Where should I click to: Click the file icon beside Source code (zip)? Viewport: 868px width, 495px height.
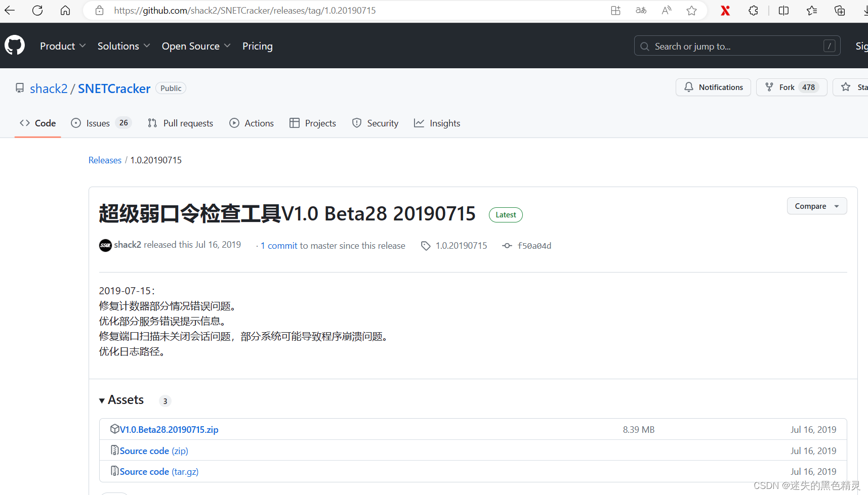click(115, 450)
